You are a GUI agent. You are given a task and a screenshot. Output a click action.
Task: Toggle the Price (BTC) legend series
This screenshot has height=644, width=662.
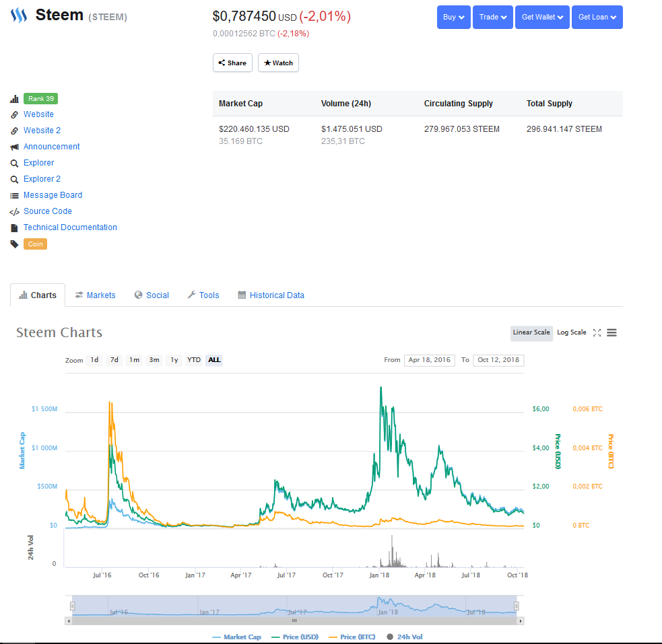(x=352, y=637)
